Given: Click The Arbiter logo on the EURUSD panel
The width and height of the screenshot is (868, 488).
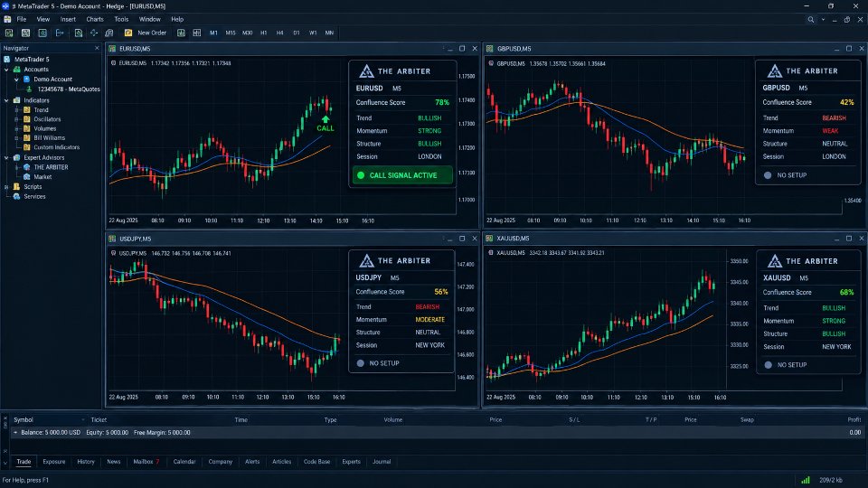Looking at the screenshot, I should 366,71.
